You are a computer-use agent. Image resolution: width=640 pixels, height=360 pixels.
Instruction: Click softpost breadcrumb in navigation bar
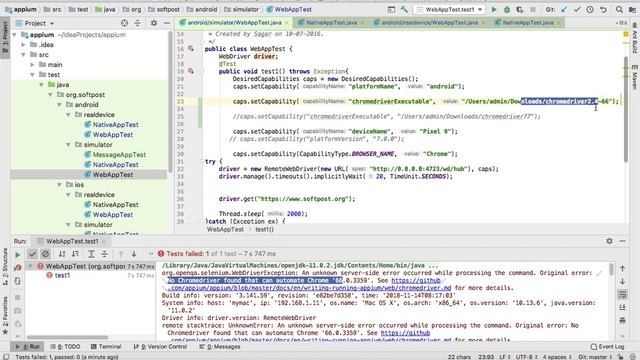[164, 9]
